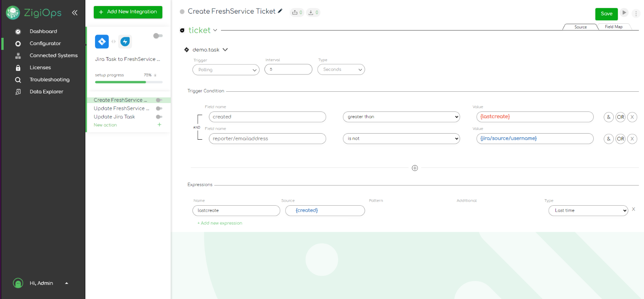Image resolution: width=644 pixels, height=299 pixels.
Task: Remove the created condition with X
Action: point(632,117)
